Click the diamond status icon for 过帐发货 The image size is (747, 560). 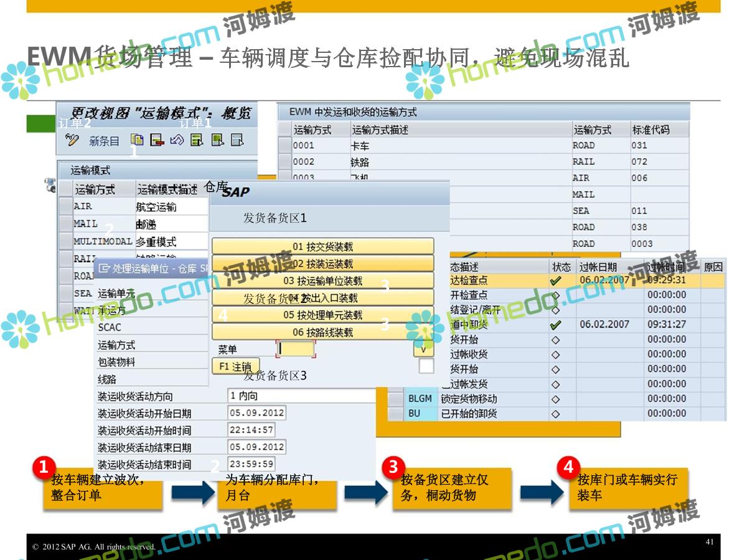[556, 384]
